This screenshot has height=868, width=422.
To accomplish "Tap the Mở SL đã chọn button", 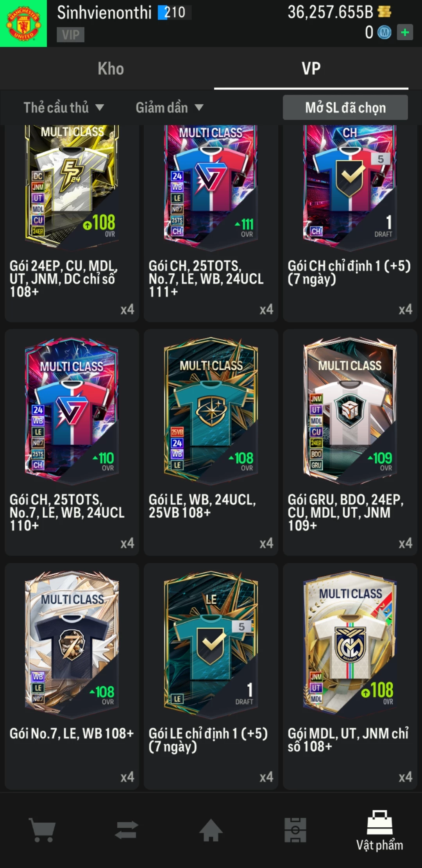I will tap(345, 108).
